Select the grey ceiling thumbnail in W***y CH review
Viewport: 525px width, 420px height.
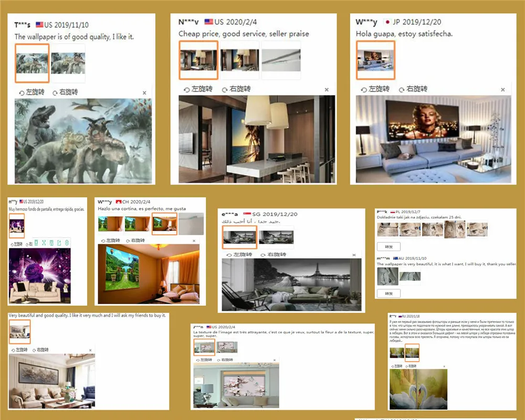[x=191, y=224]
